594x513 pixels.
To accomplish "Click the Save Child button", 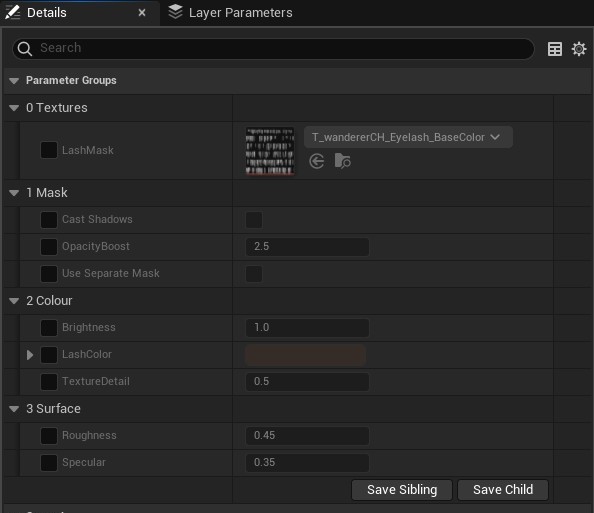I will (x=503, y=490).
